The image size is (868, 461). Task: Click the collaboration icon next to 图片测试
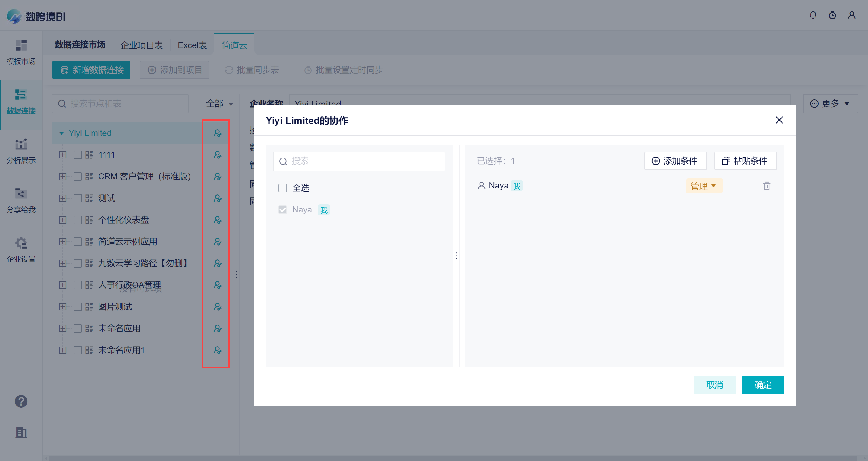tap(217, 307)
